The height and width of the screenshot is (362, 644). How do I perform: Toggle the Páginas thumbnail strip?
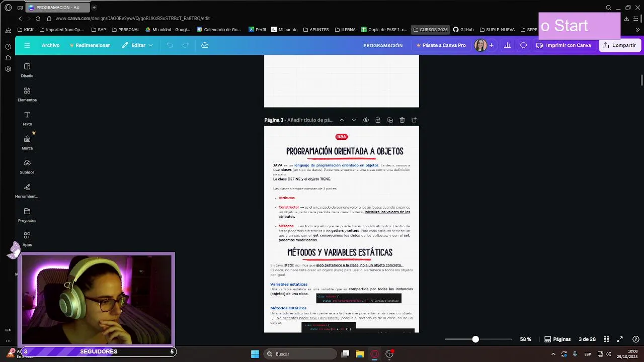pos(557,339)
